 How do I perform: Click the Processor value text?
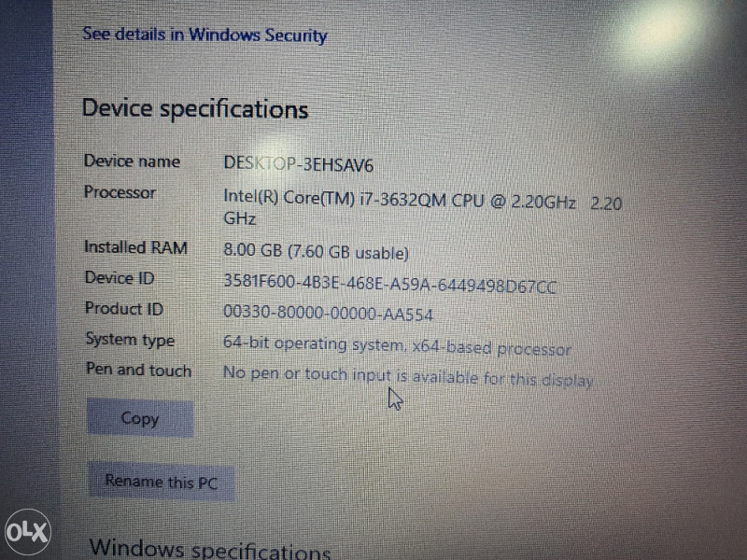(423, 208)
